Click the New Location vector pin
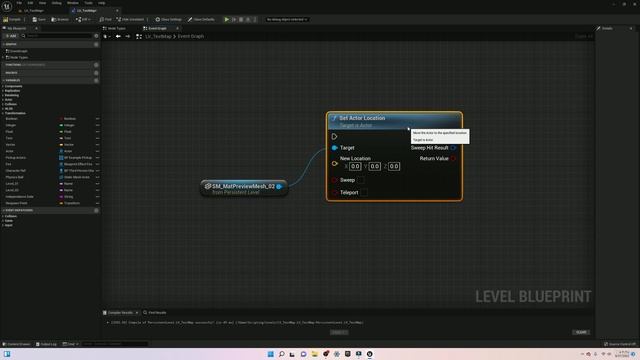Screen dimensions: 640x360 334,163
